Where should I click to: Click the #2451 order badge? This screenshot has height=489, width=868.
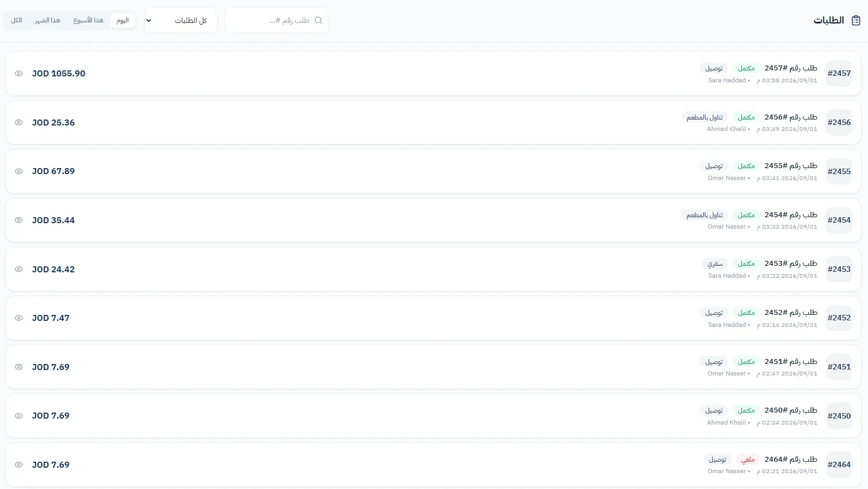839,367
